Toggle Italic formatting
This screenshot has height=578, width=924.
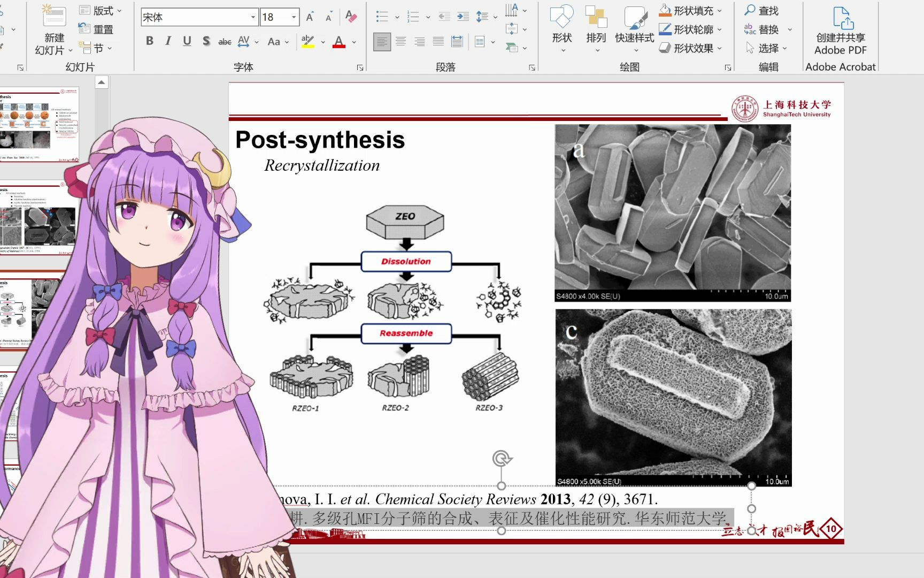pyautogui.click(x=168, y=41)
